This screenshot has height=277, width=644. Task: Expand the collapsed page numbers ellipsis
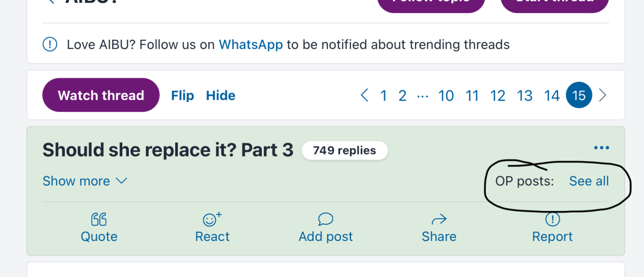tap(422, 96)
